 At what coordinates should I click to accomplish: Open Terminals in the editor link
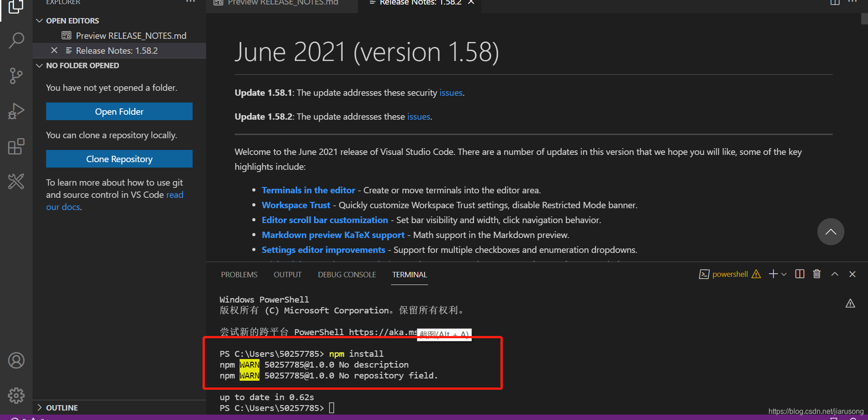tap(308, 190)
